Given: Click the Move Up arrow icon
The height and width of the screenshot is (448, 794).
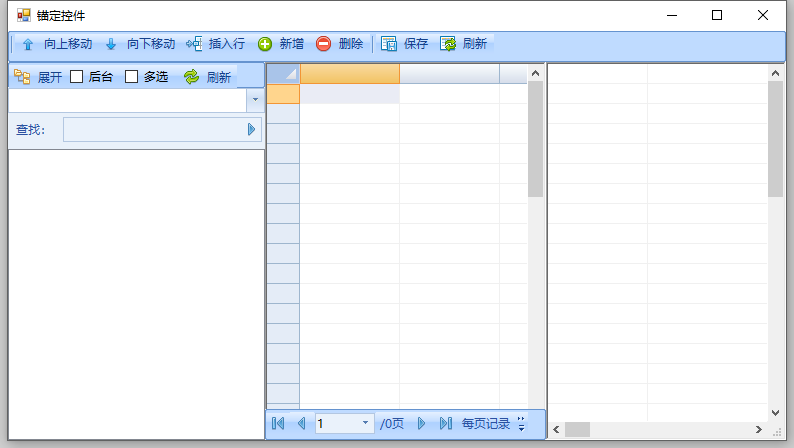Looking at the screenshot, I should coord(28,45).
